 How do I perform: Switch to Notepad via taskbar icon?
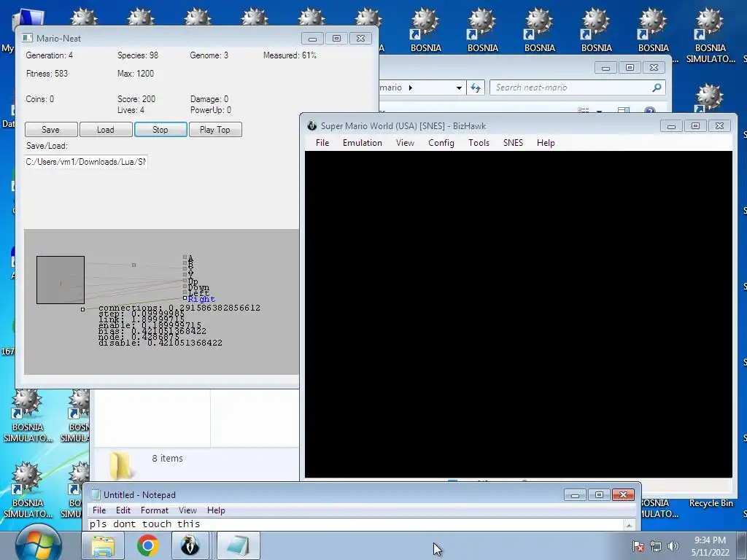(239, 545)
